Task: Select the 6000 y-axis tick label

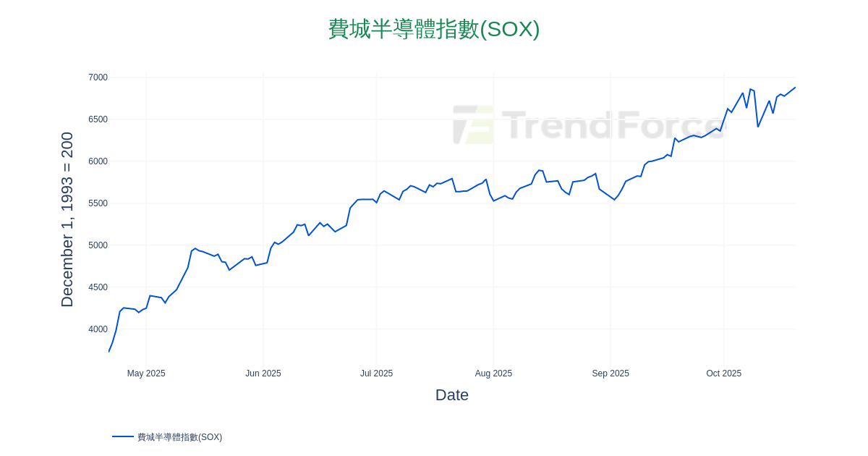Action: pyautogui.click(x=98, y=161)
